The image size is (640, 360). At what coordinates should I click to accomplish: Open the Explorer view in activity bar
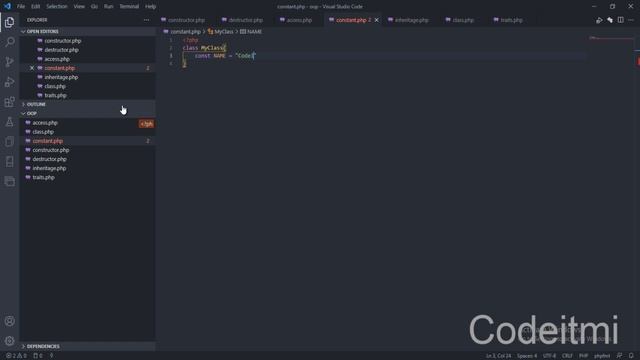point(9,22)
